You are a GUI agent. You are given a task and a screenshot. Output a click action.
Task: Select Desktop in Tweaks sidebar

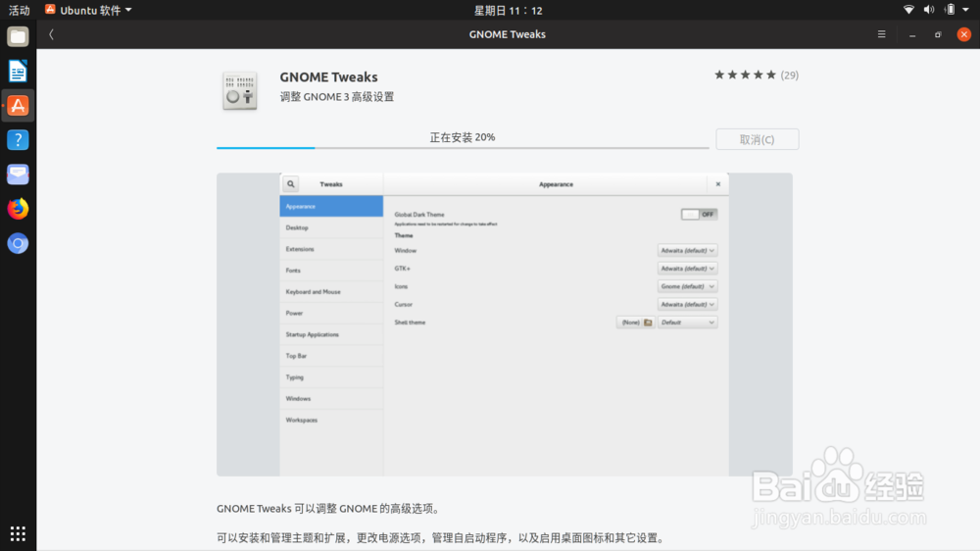pyautogui.click(x=331, y=227)
